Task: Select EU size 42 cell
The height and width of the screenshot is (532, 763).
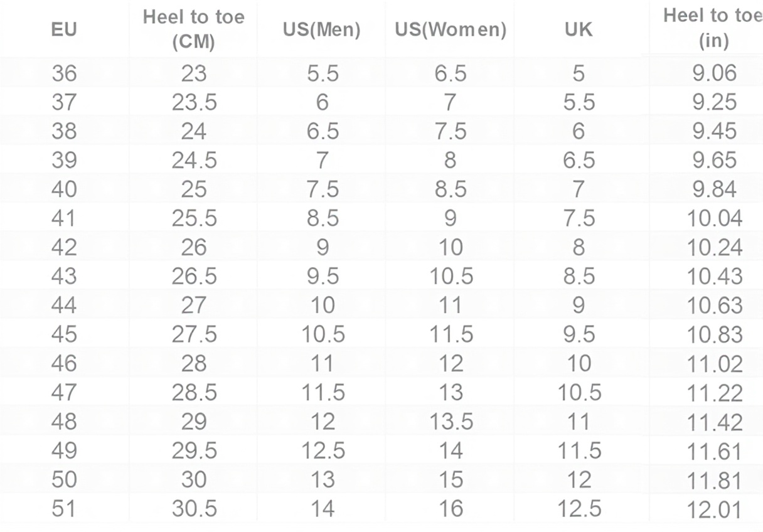Action: tap(63, 247)
